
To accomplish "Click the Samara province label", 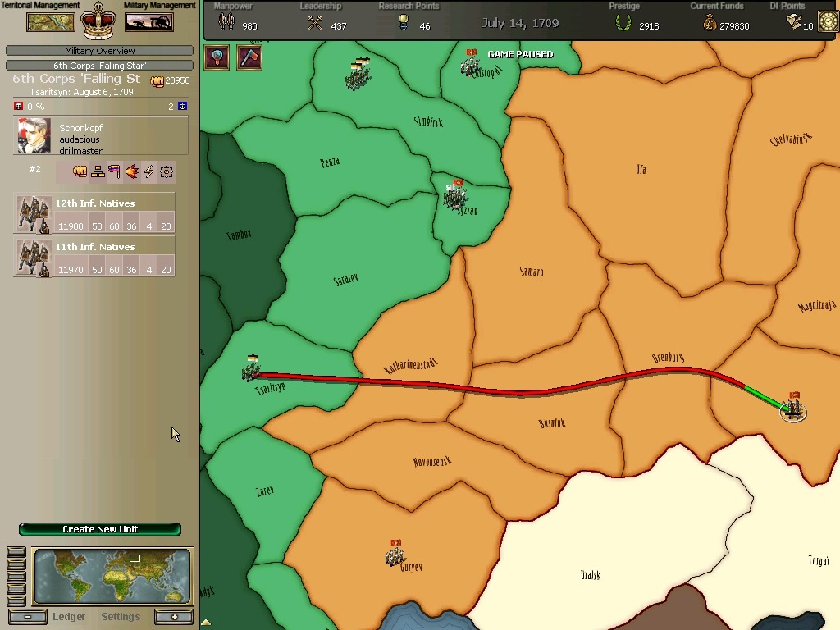I will pos(532,272).
